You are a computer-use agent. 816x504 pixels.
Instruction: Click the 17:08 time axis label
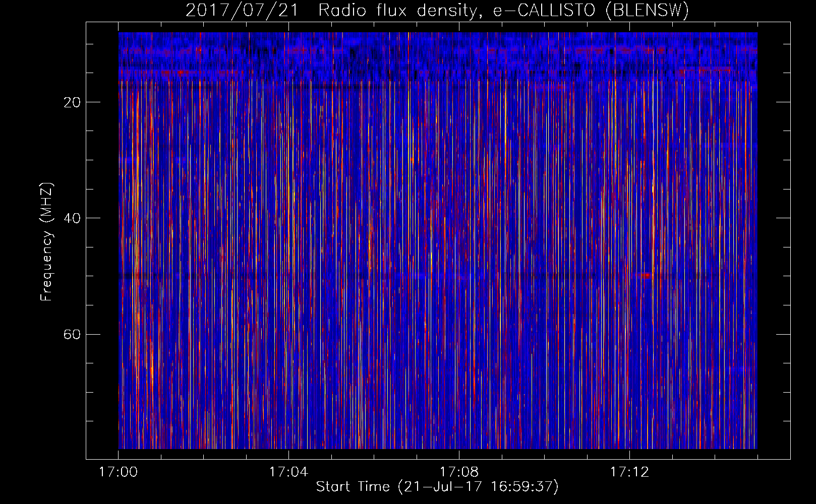point(459,472)
